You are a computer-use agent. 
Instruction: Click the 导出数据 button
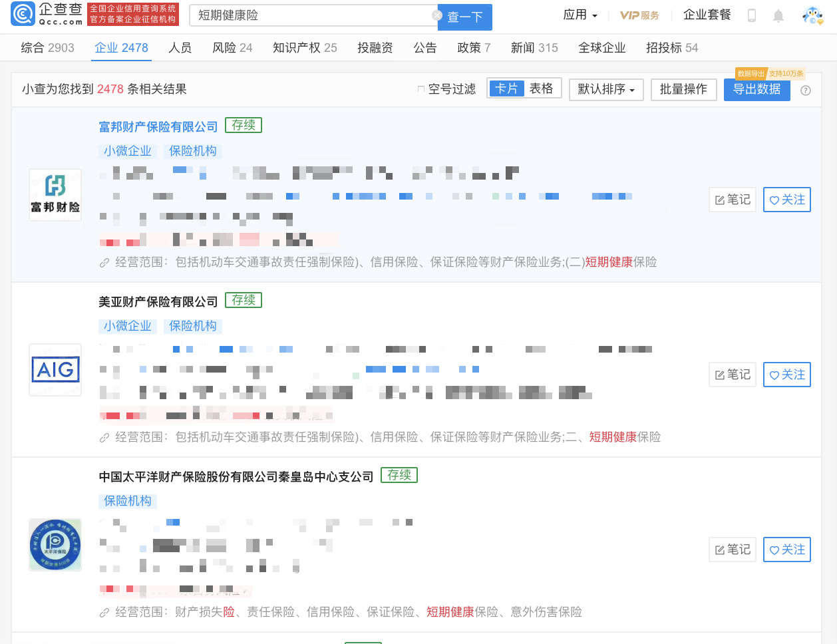(756, 89)
